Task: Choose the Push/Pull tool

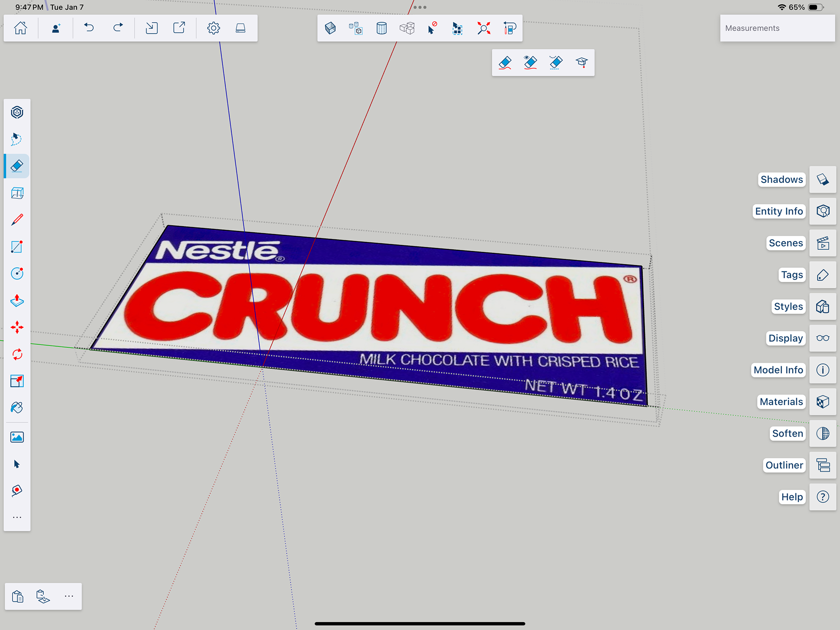Action: tap(17, 301)
